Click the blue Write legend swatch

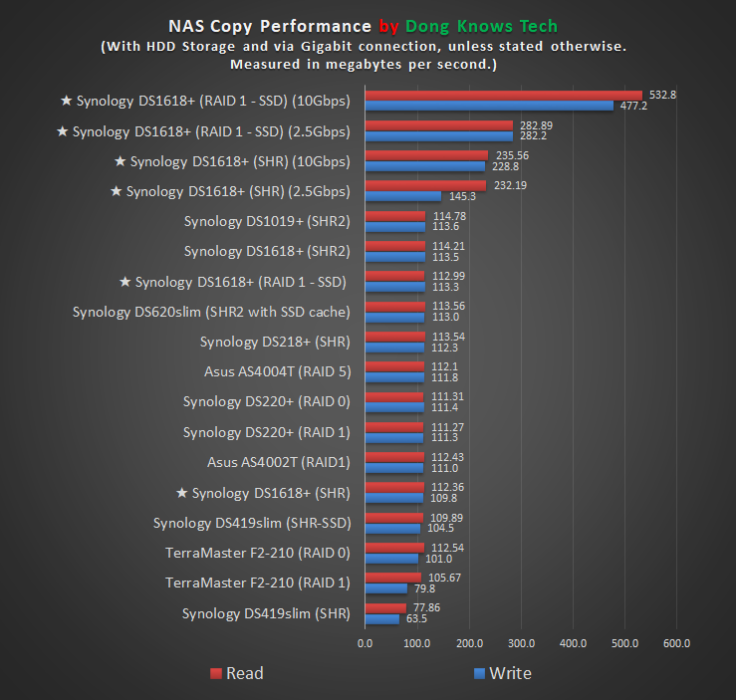point(479,673)
